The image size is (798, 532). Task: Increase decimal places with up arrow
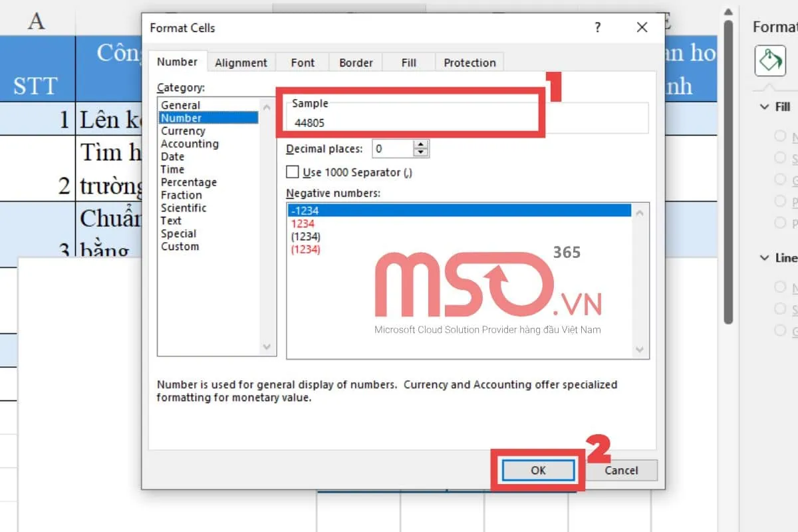420,144
